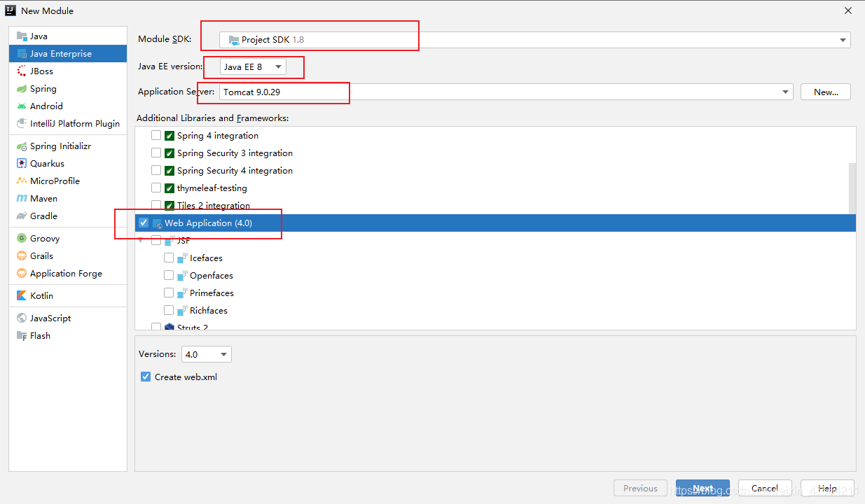Image resolution: width=865 pixels, height=504 pixels.
Task: Click the "thymeleaf-testing" label text
Action: (212, 188)
